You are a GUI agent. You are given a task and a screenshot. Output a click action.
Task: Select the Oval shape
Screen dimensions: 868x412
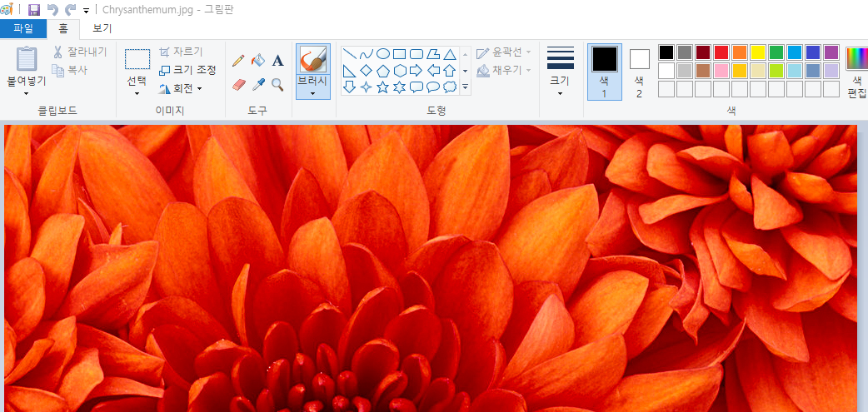(382, 53)
